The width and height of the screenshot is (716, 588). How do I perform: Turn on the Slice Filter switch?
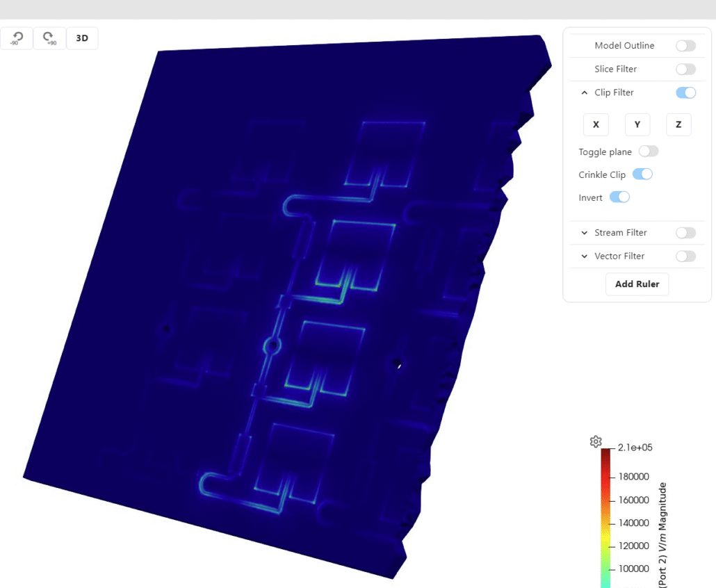[685, 70]
